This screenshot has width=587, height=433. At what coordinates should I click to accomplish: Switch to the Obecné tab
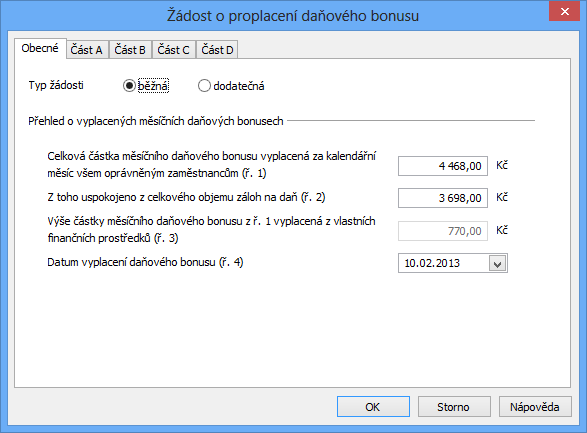[40, 48]
